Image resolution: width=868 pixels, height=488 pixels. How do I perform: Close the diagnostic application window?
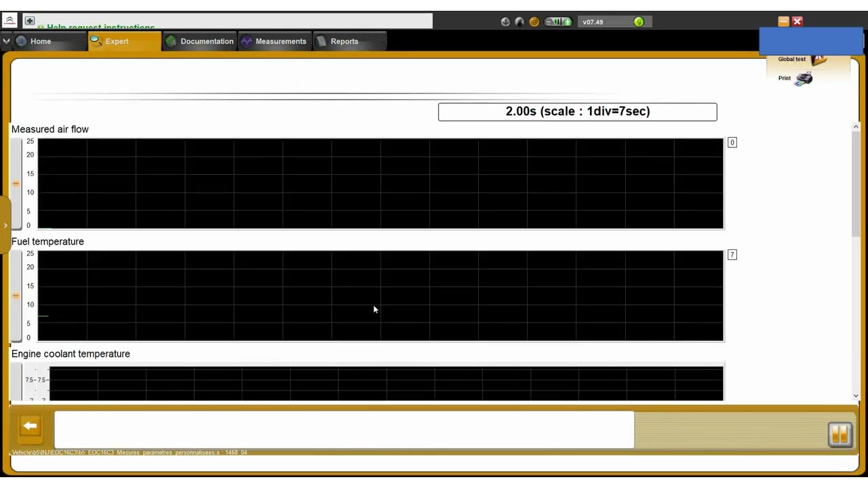click(797, 22)
